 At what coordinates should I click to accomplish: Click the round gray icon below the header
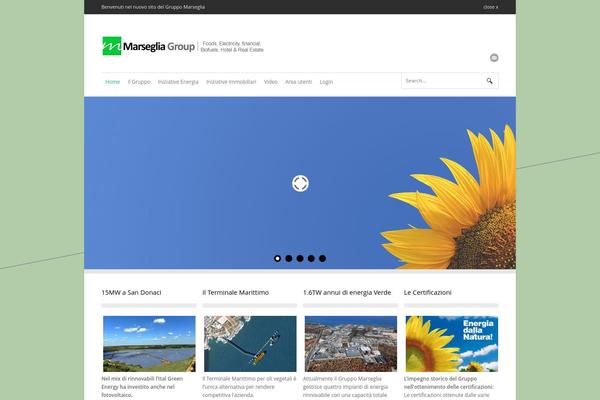(x=494, y=58)
